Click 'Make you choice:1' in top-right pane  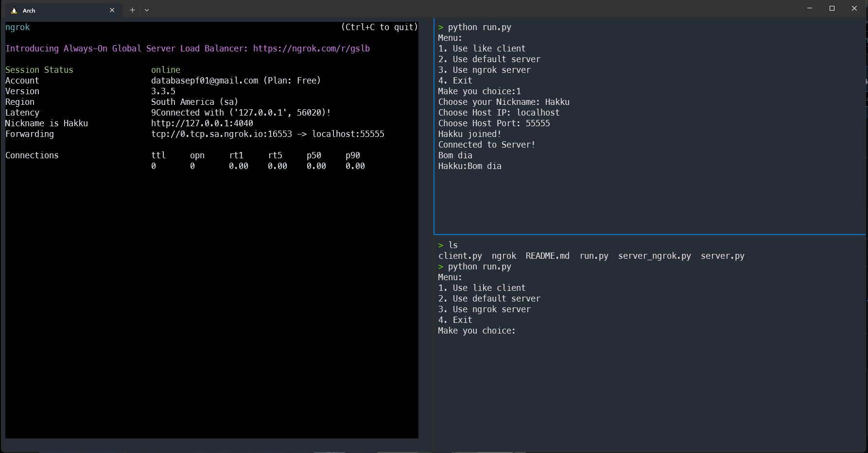coord(480,91)
